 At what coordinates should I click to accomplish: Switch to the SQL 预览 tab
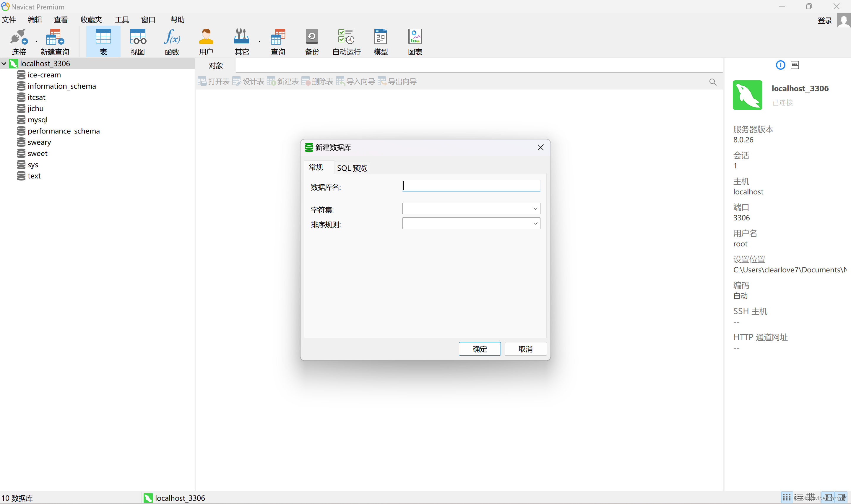351,168
